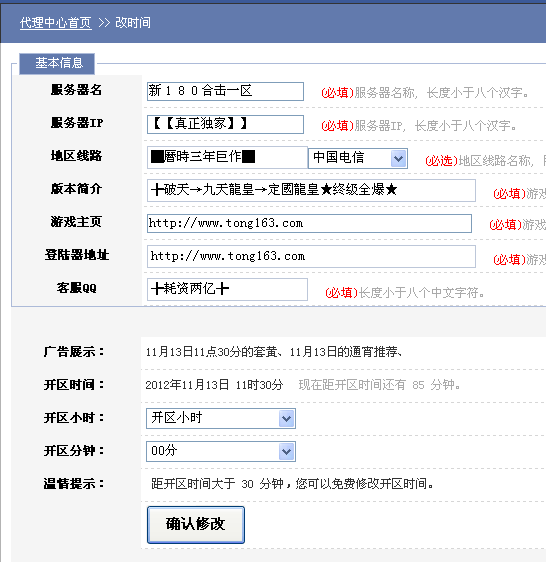The image size is (546, 562).
Task: Click the 温情提示 message text
Action: [292, 484]
